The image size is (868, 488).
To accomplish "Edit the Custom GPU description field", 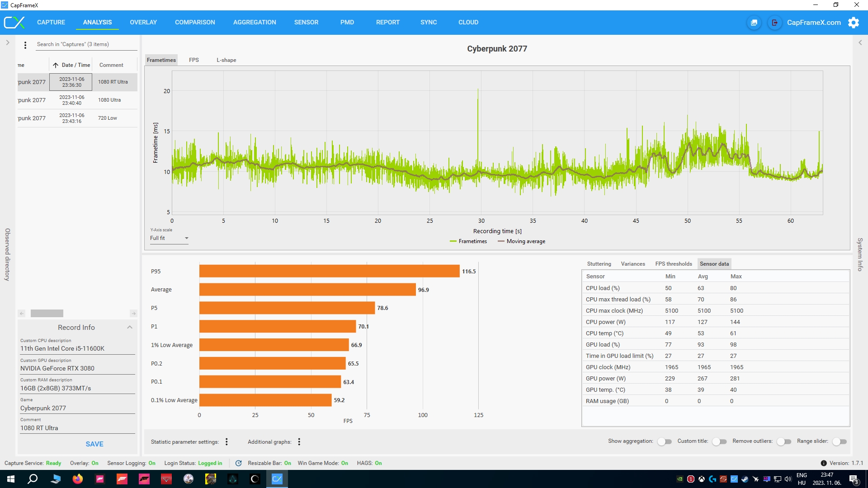I will [77, 368].
